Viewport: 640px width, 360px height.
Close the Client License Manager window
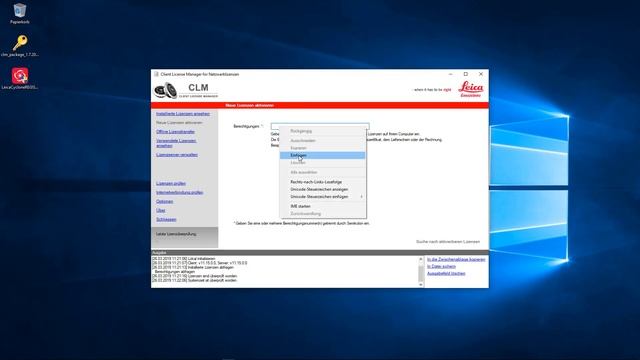pyautogui.click(x=481, y=74)
